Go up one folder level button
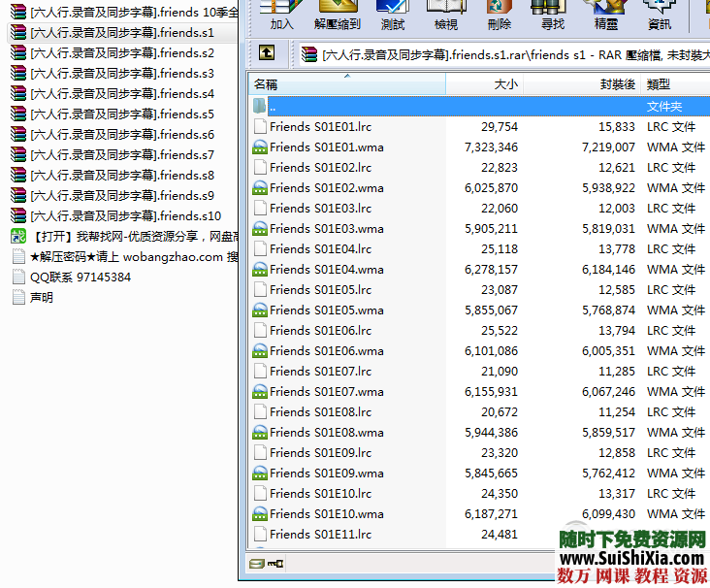Image resolution: width=710 pixels, height=588 pixels. point(267,54)
